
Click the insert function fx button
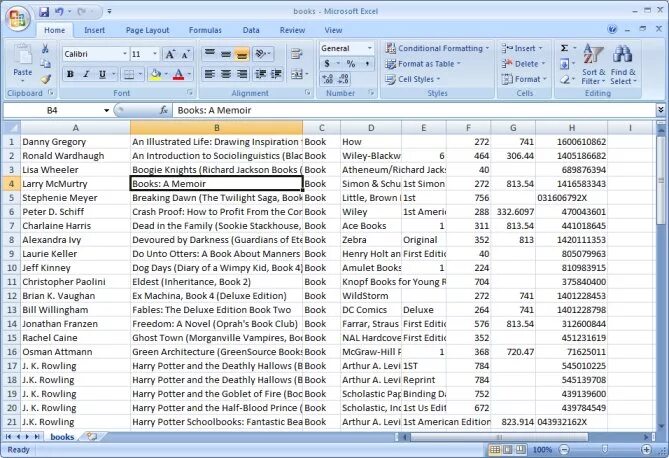coord(163,110)
